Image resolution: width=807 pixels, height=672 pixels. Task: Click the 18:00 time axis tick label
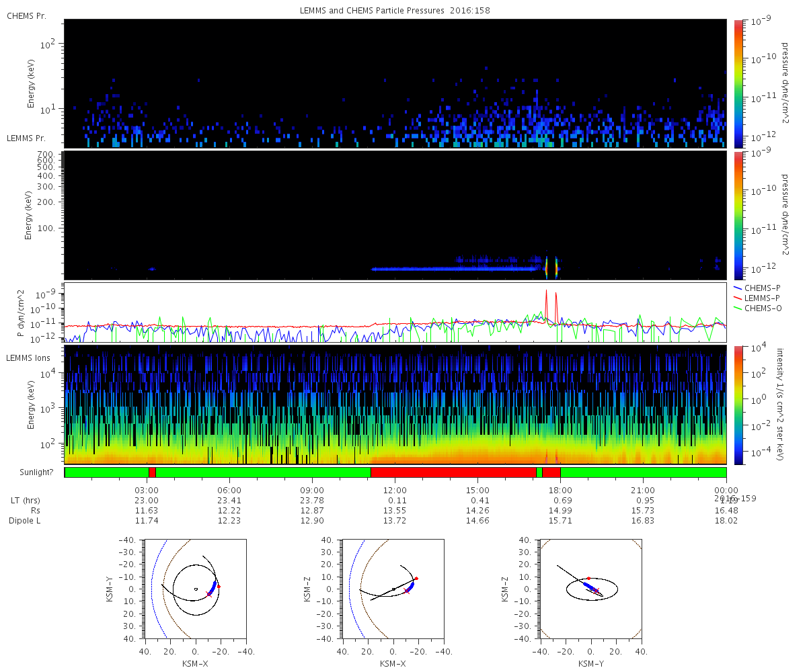[x=560, y=490]
